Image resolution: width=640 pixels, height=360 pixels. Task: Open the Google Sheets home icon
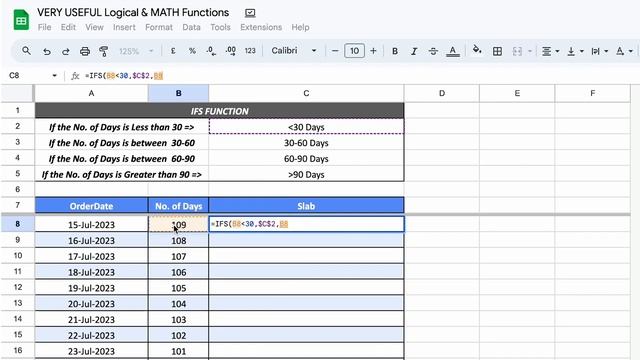(x=21, y=20)
